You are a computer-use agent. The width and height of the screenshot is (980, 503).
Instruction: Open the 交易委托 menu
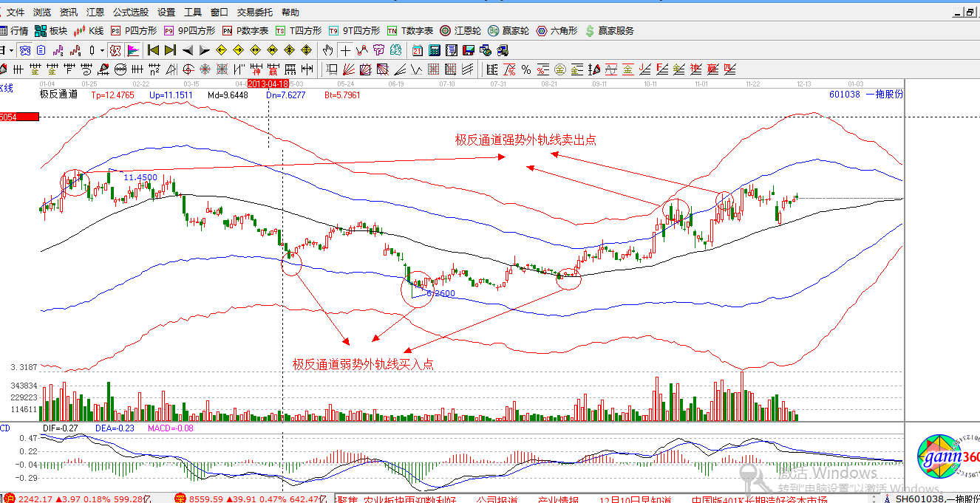click(x=254, y=13)
